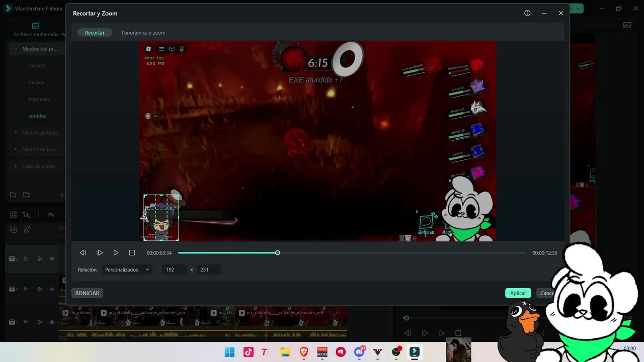Screen dimensions: 644x362
Task: Click the import folder icon beside new folder
Action: [26, 195]
